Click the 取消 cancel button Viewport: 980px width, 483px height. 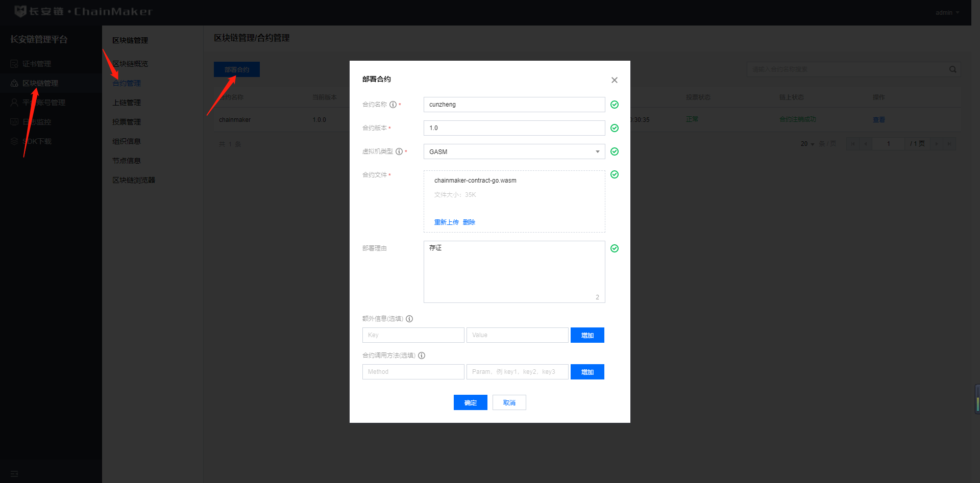[x=509, y=402]
